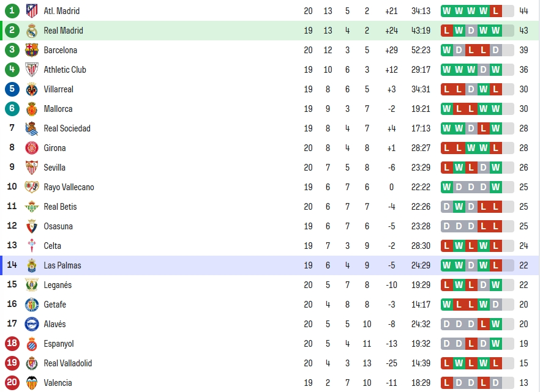Image resolution: width=540 pixels, height=392 pixels.
Task: Click Valencia's last draw form badge
Action: click(495, 383)
